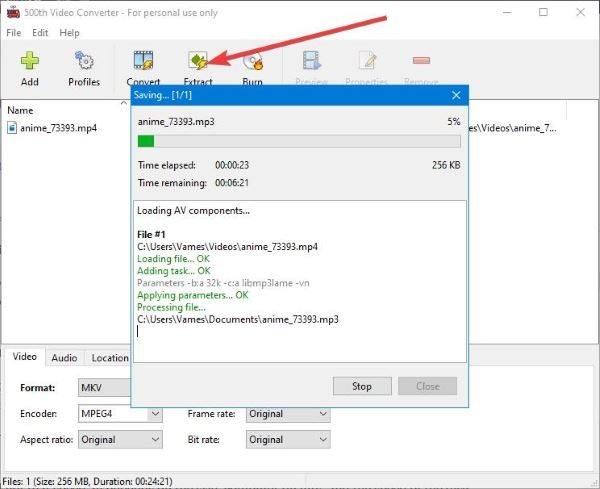600x489 pixels.
Task: Click output path Documents\anime_73393.mp3 line
Action: [x=238, y=319]
